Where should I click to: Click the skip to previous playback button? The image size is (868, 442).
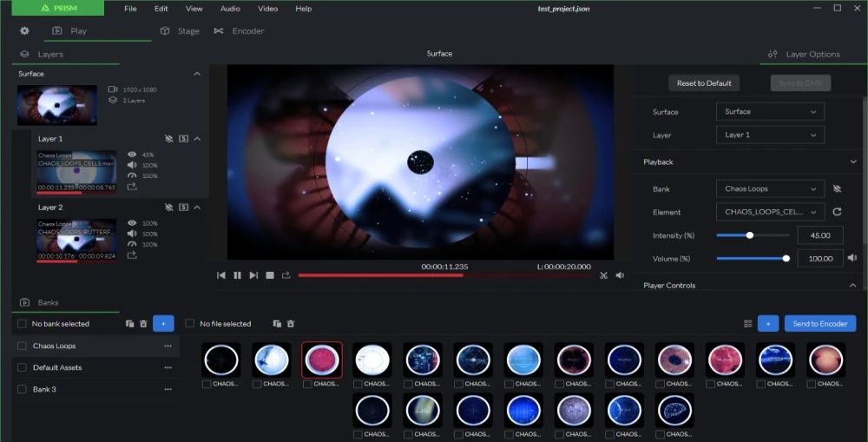pyautogui.click(x=220, y=275)
